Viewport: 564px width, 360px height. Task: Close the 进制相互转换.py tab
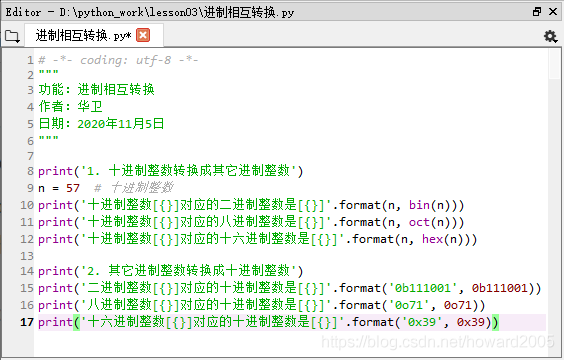143,35
